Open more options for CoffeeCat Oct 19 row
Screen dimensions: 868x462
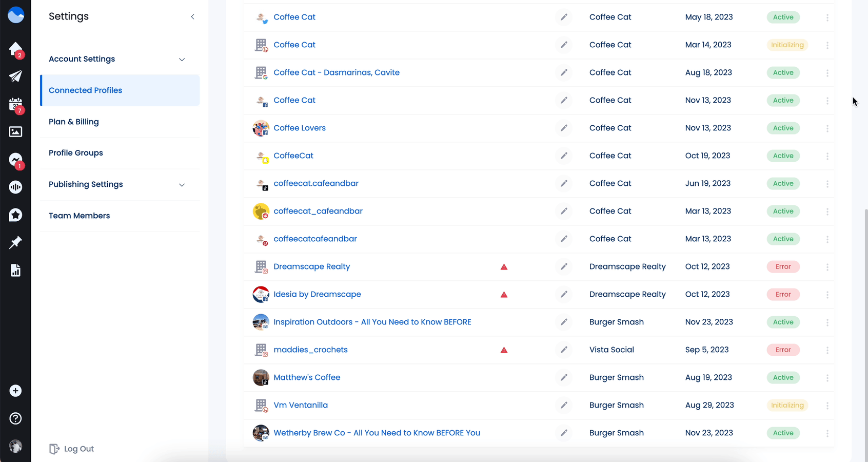(x=827, y=156)
